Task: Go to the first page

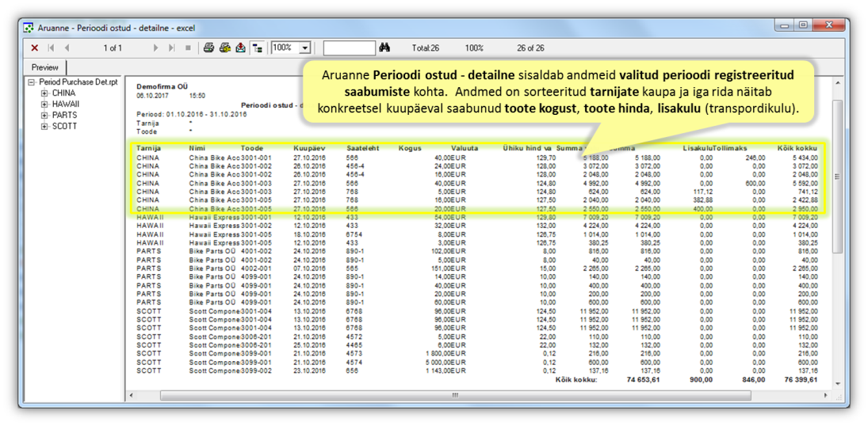Action: coord(52,48)
